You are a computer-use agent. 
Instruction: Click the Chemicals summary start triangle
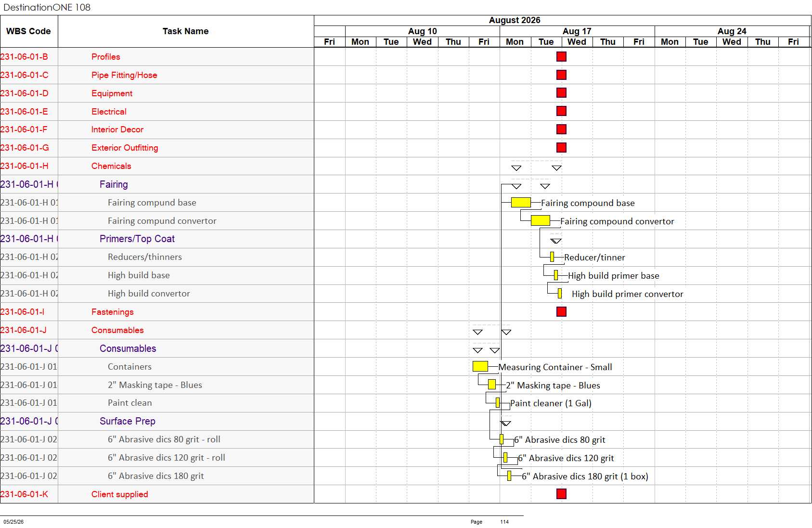pyautogui.click(x=516, y=168)
